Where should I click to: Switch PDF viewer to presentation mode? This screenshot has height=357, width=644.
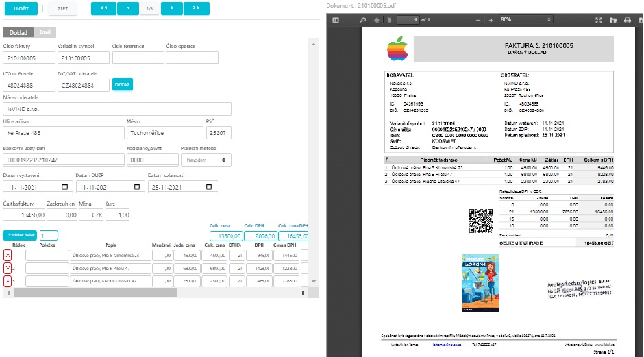coord(600,20)
